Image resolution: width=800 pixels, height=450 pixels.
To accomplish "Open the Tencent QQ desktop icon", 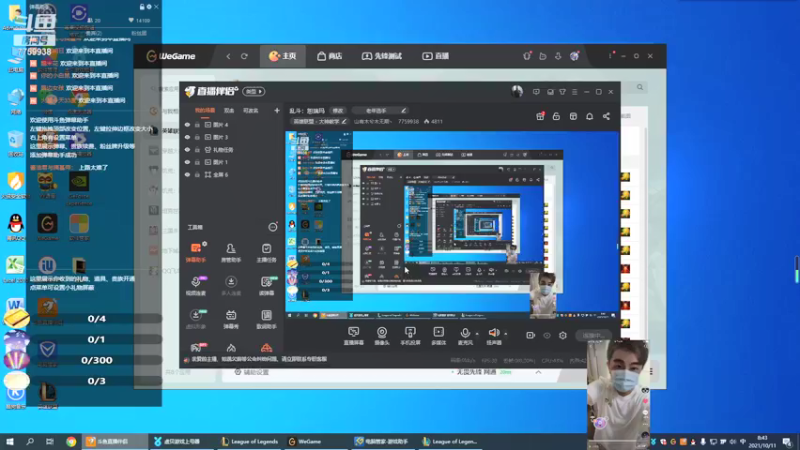I will pos(16,227).
